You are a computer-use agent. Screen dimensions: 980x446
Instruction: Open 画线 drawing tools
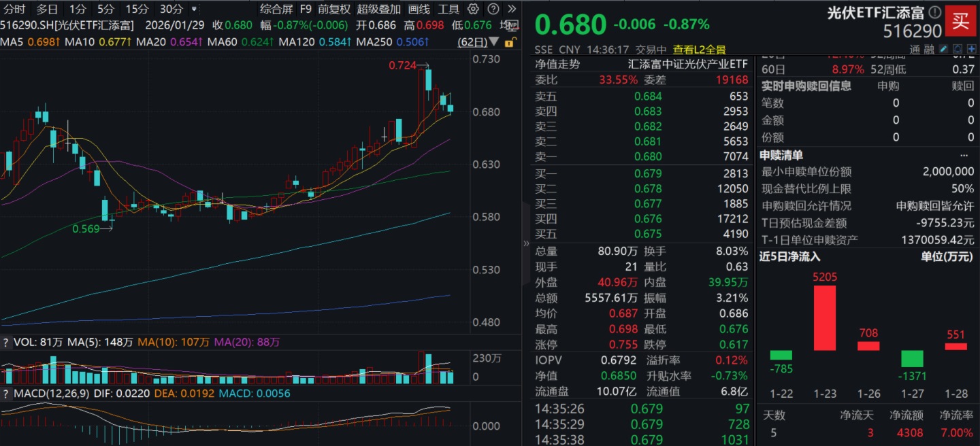click(419, 9)
